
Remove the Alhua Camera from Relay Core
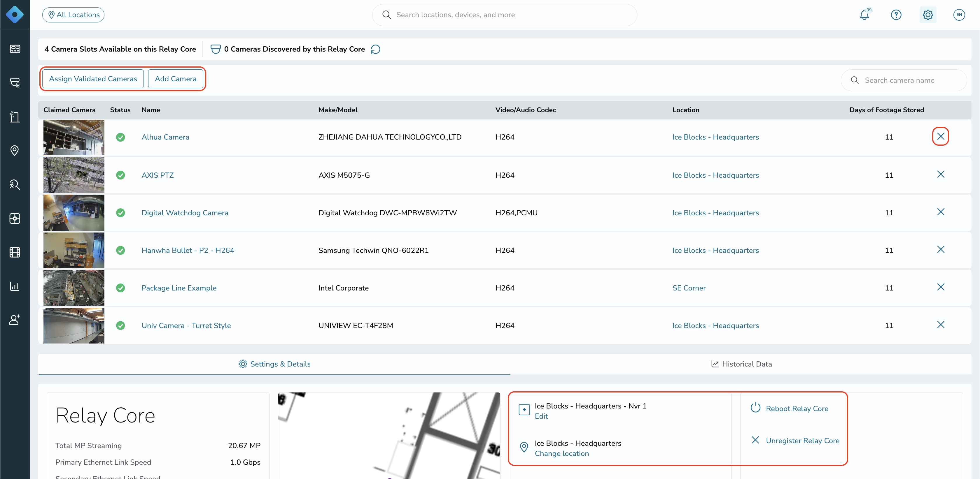[940, 136]
